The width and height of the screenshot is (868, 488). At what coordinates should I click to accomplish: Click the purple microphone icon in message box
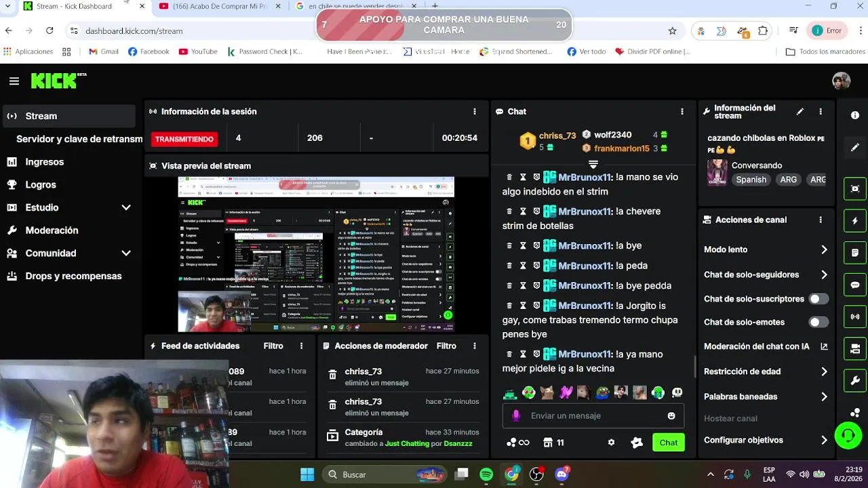click(516, 415)
